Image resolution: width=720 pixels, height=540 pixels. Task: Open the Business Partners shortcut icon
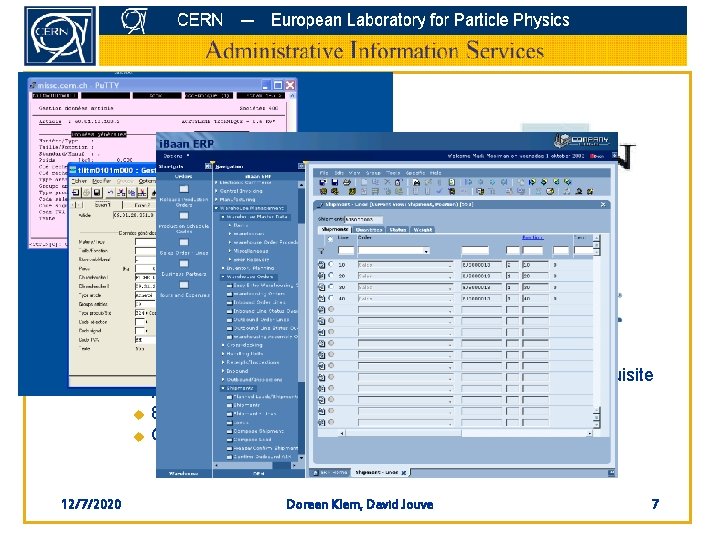[x=184, y=264]
